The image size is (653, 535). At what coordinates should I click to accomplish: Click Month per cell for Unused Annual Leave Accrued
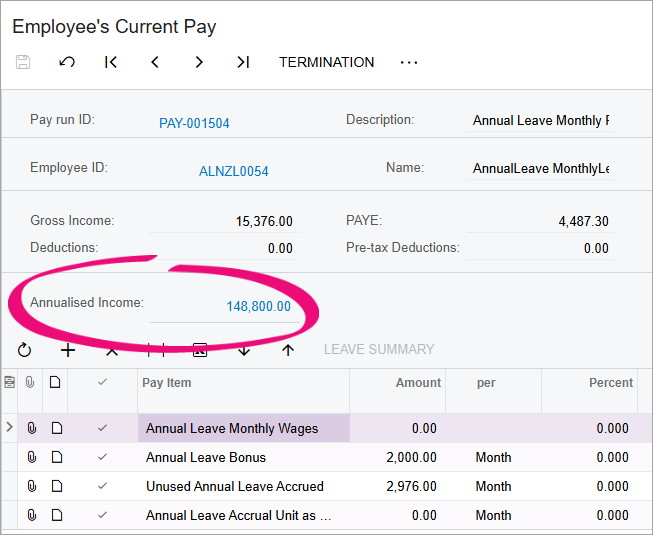click(x=493, y=486)
